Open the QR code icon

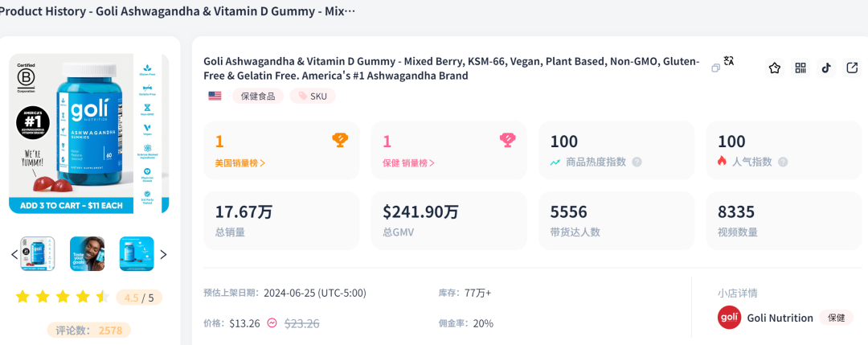point(800,68)
